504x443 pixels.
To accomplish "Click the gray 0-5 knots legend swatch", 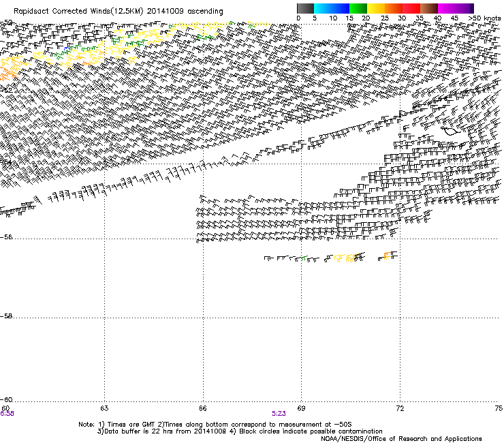I will point(305,8).
